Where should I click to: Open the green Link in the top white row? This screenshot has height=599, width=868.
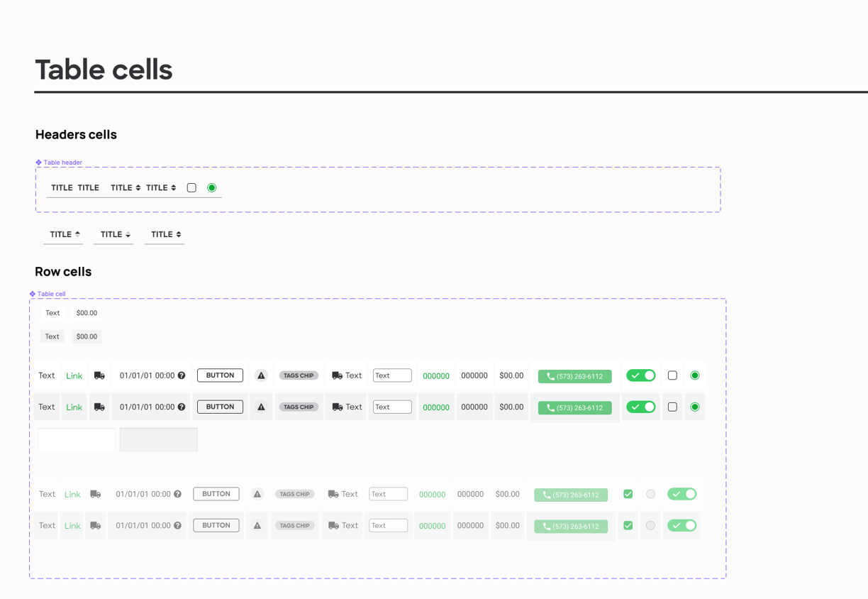74,376
